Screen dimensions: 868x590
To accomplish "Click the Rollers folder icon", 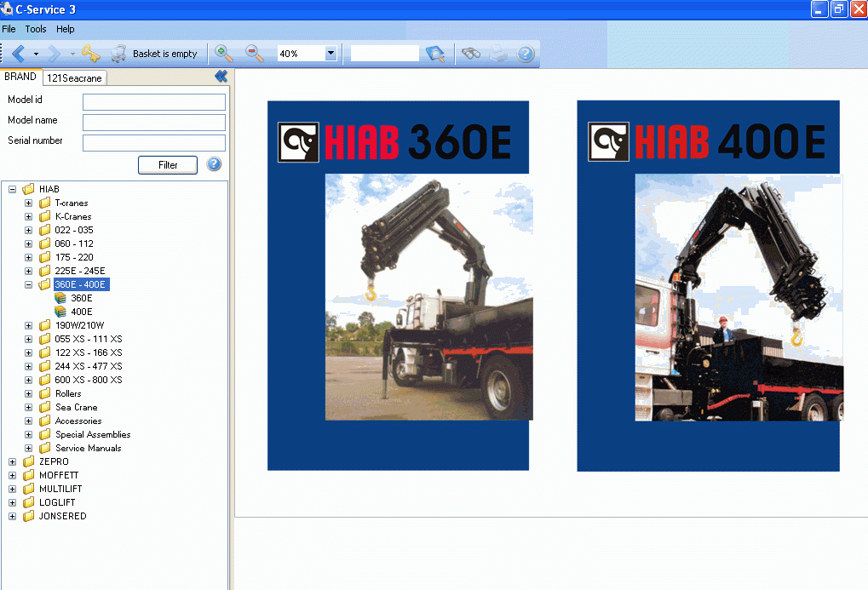I will coord(45,393).
